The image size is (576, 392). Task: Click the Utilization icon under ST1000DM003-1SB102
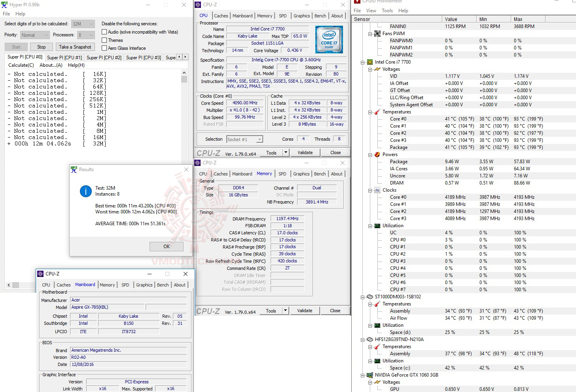pos(377,325)
